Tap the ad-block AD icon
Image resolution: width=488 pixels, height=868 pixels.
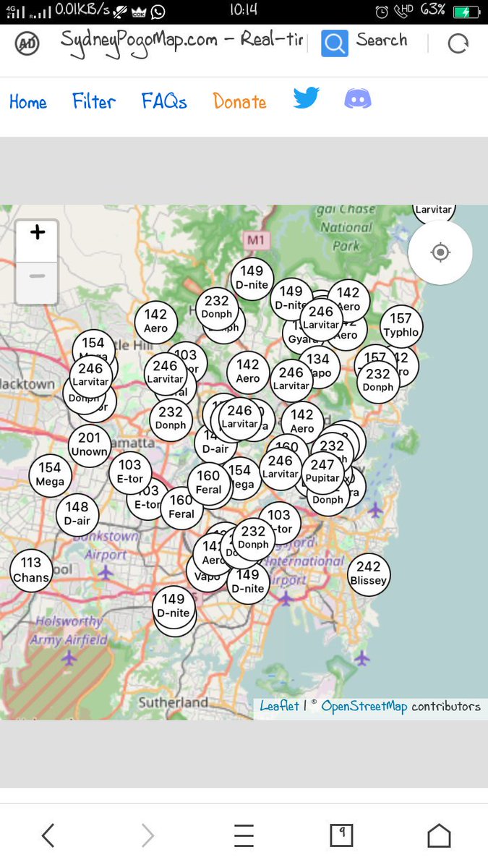click(27, 43)
